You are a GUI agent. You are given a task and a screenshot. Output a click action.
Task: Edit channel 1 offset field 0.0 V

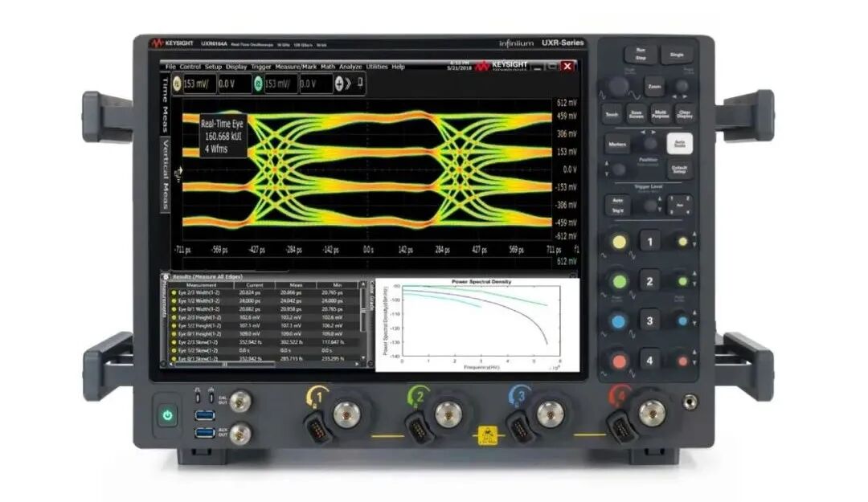[x=235, y=84]
